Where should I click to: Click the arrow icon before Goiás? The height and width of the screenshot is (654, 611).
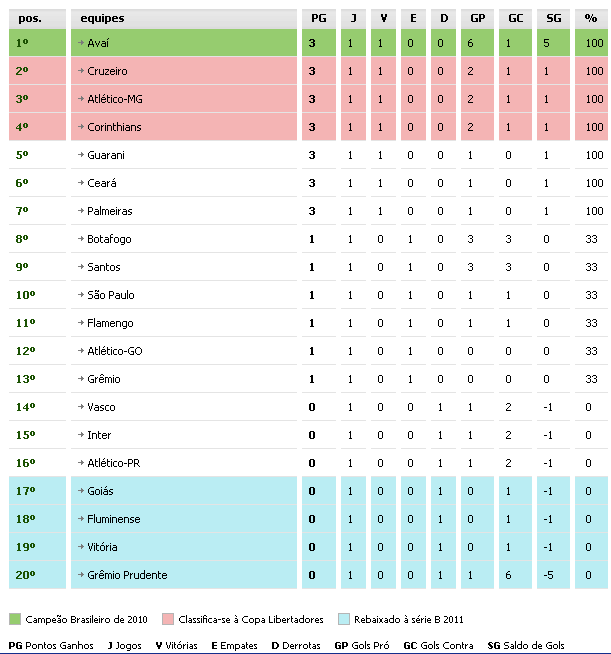(80, 491)
